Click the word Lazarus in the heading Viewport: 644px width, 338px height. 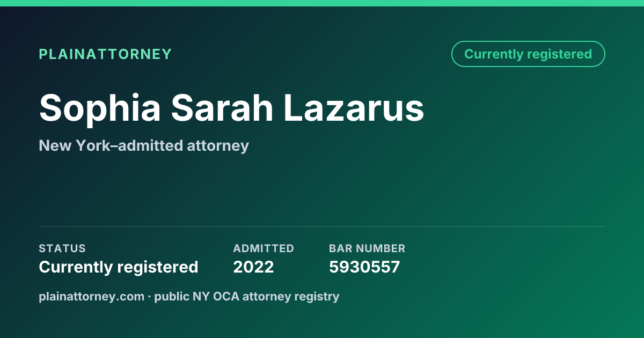pyautogui.click(x=354, y=107)
